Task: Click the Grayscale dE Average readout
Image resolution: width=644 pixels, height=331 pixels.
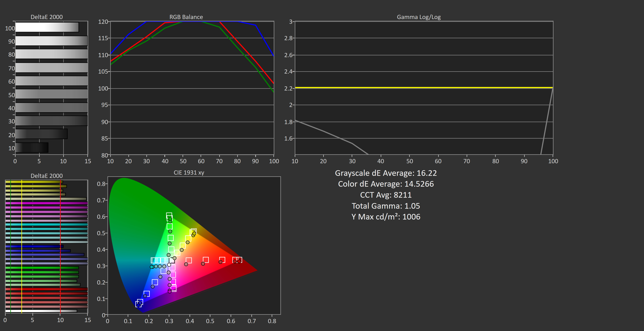Action: coord(386,173)
